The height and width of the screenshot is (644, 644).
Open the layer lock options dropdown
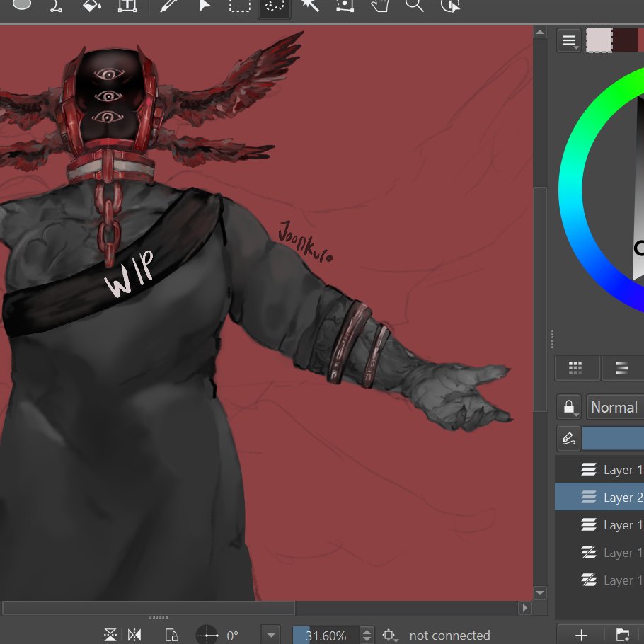click(x=569, y=407)
